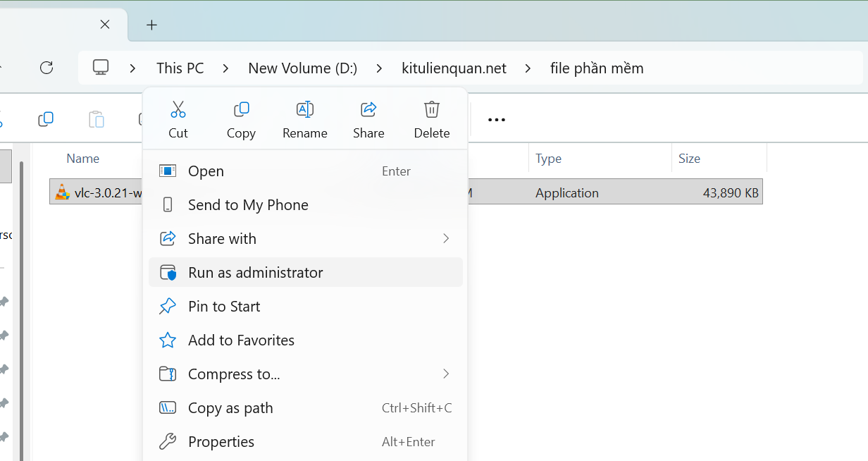Close the current Explorer tab
The height and width of the screenshot is (461, 868).
point(105,24)
